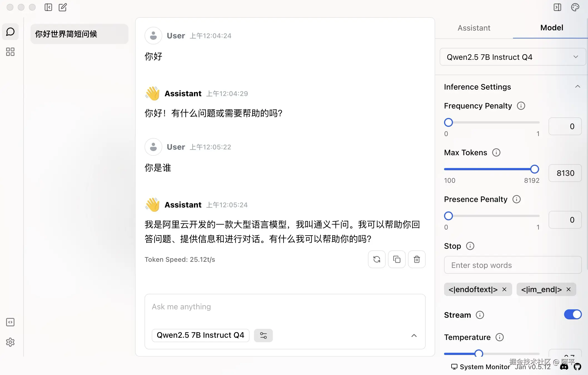Open the Qwen2.5 7B Instruct Q4 model dropdown
588x375 pixels.
click(x=513, y=57)
